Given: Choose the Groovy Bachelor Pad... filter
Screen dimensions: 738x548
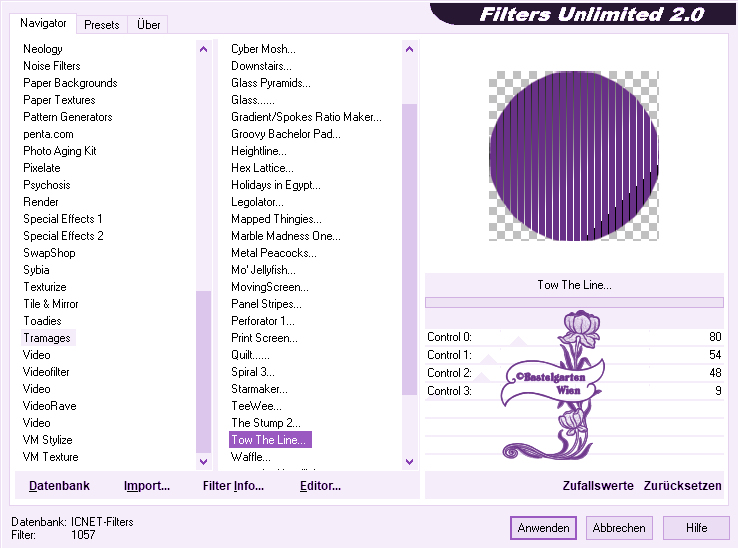Looking at the screenshot, I should (x=286, y=134).
